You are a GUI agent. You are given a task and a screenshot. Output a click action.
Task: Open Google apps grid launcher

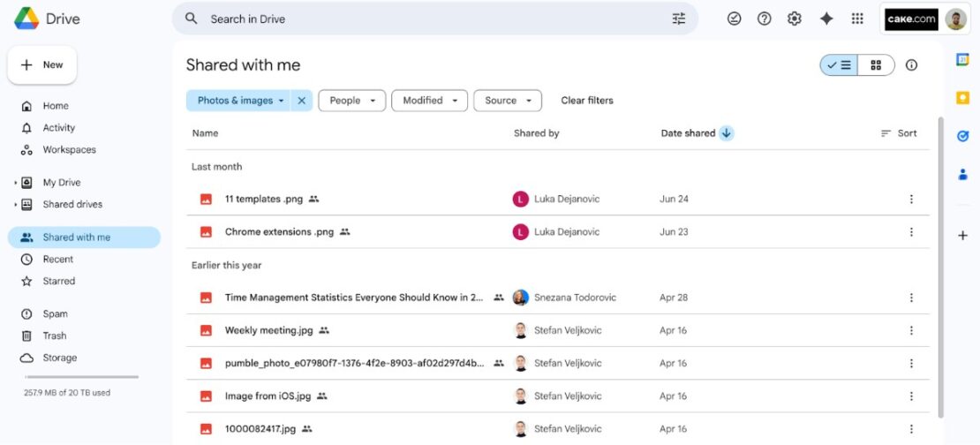[x=857, y=19]
